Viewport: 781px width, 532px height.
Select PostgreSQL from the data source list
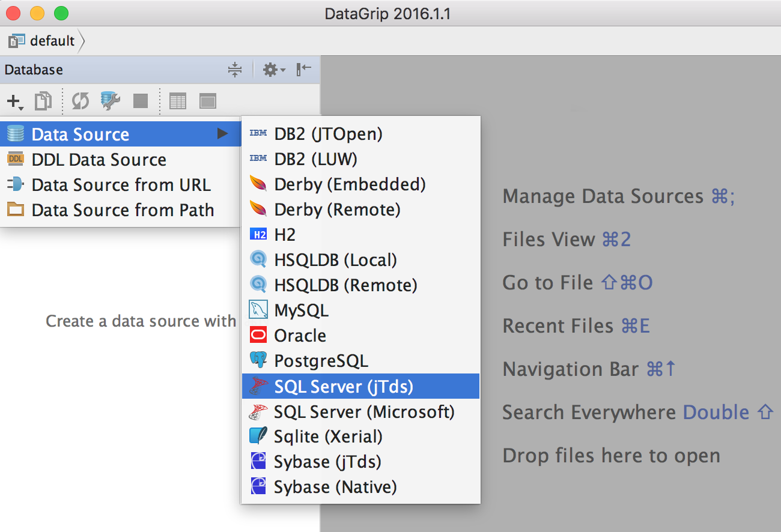(321, 361)
